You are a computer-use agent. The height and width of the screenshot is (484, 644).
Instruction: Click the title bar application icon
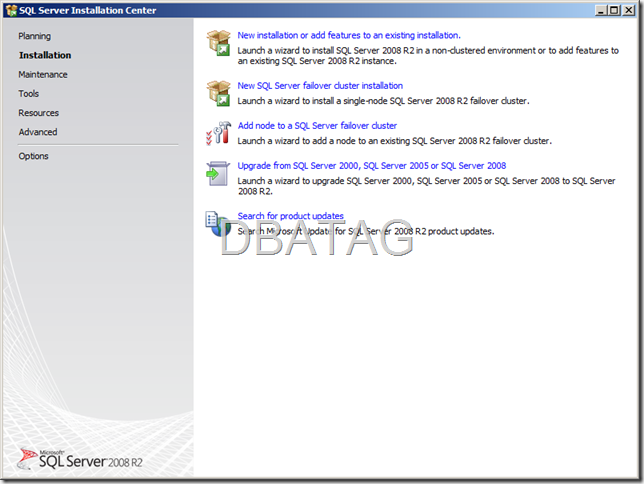pos(11,10)
